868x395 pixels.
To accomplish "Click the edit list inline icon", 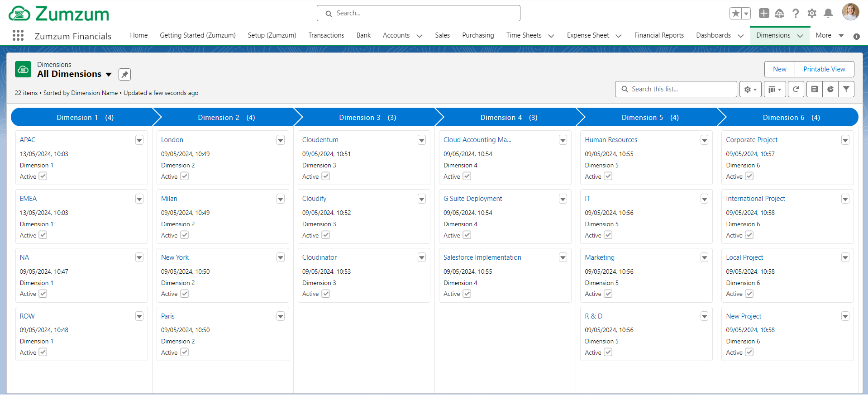I will (x=814, y=89).
